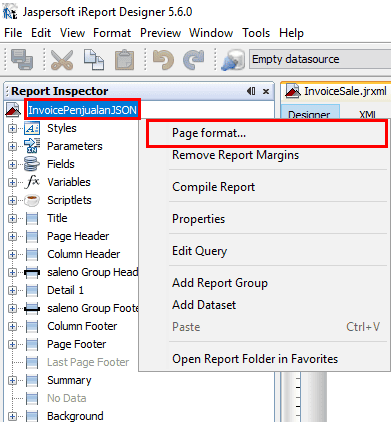Click the Scriptlets coffee cup icon
This screenshot has height=422, width=391.
click(32, 200)
